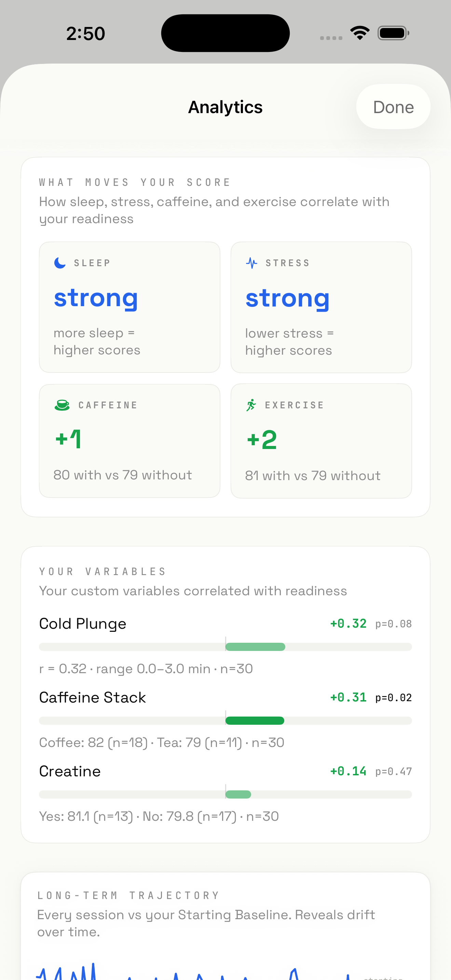The width and height of the screenshot is (451, 980).
Task: Click the caffeine coffee cup icon
Action: pos(62,405)
